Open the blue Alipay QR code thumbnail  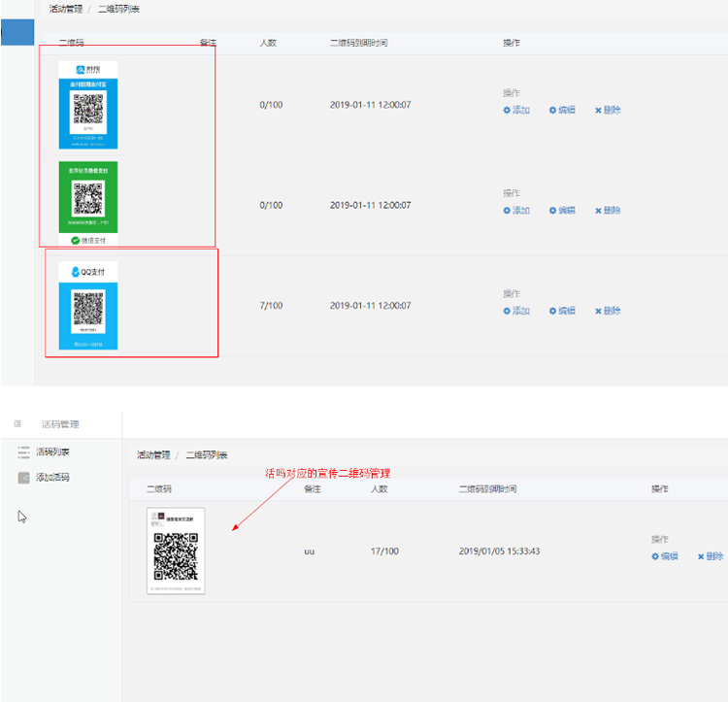[x=88, y=105]
